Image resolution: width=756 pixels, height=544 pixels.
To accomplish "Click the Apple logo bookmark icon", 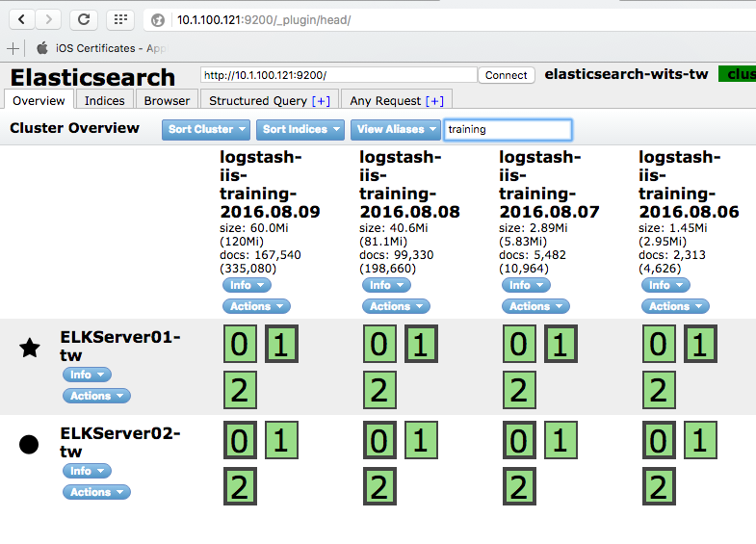I will (x=42, y=48).
